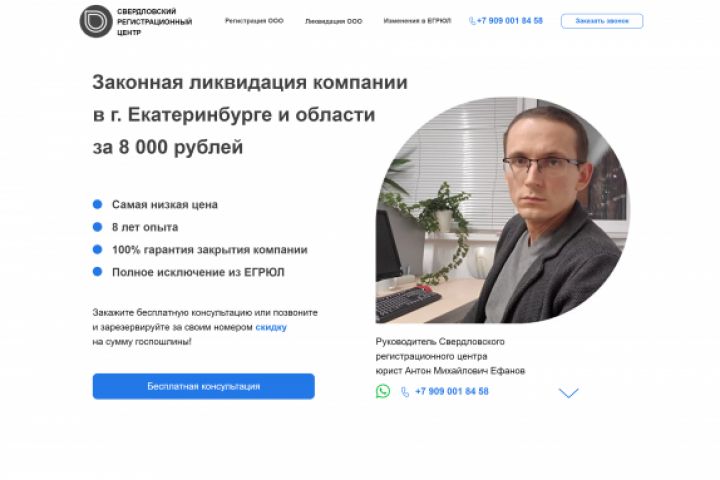This screenshot has height=480, width=720.
Task: Open the Изменения в ЕГРЮЛ menu item
Action: (417, 21)
